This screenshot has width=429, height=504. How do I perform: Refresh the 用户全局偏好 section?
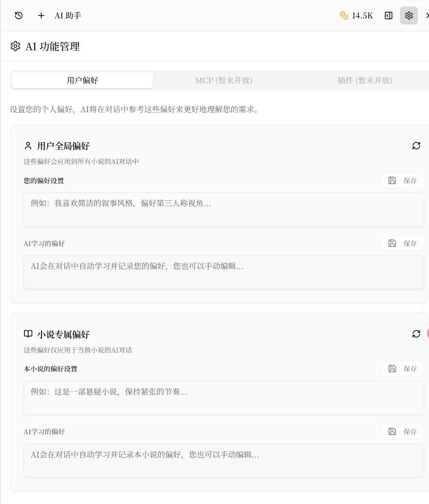[x=416, y=146]
